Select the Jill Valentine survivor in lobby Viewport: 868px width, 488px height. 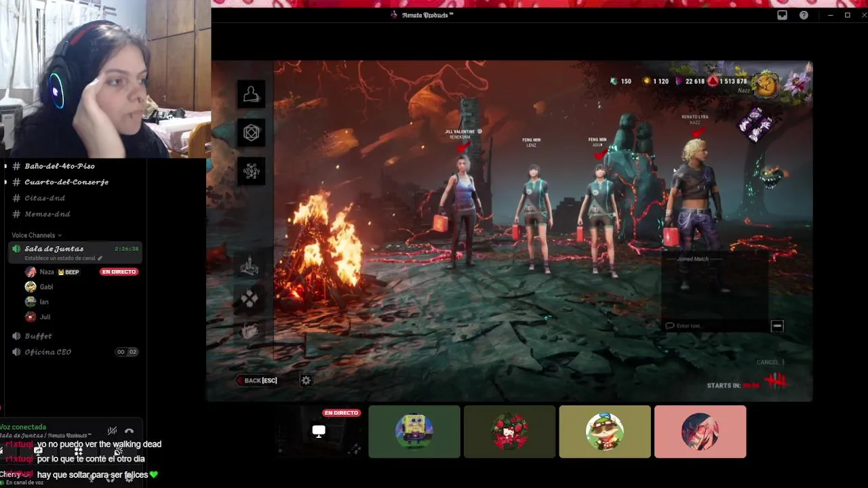pyautogui.click(x=464, y=210)
